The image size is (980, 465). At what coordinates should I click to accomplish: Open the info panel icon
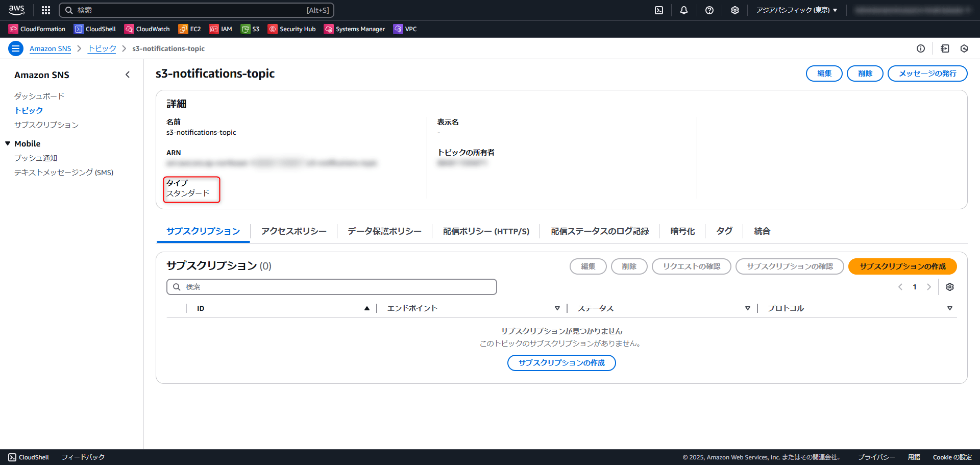pyautogui.click(x=921, y=48)
